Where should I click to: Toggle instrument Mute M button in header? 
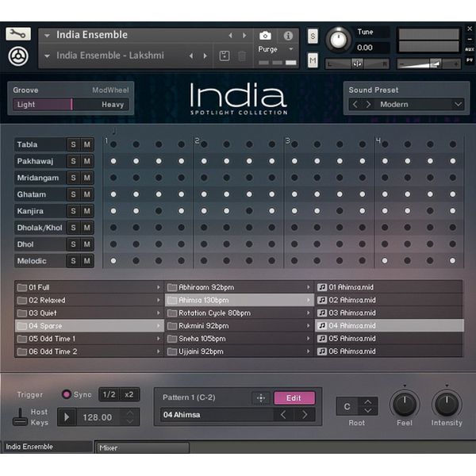[x=313, y=60]
